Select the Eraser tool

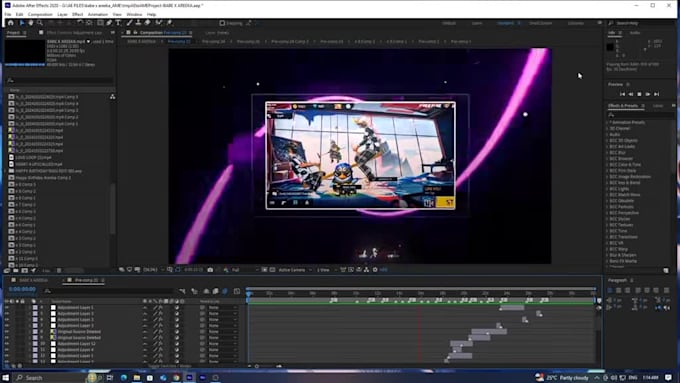click(x=147, y=23)
